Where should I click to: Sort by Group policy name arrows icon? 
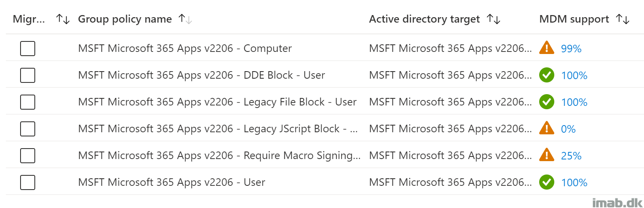coord(185,19)
